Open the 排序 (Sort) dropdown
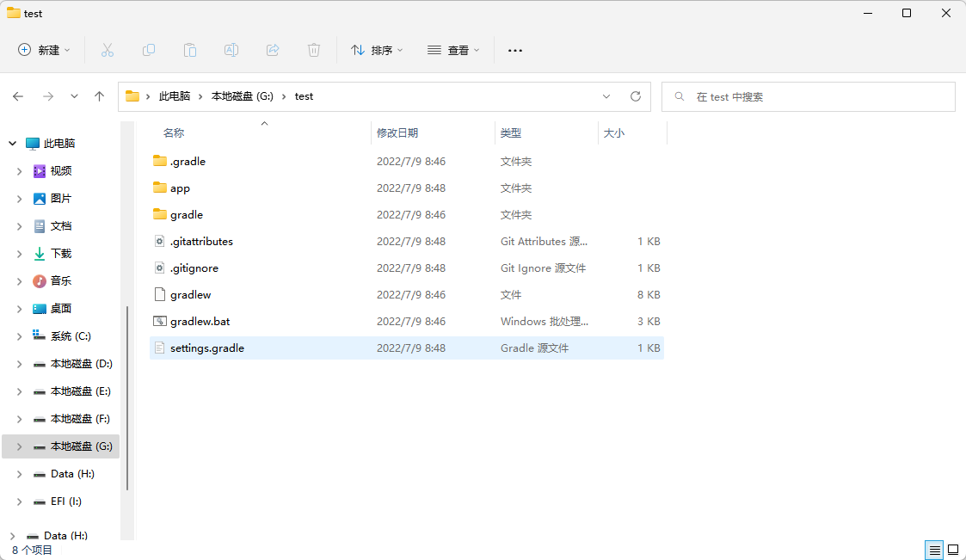 [377, 50]
